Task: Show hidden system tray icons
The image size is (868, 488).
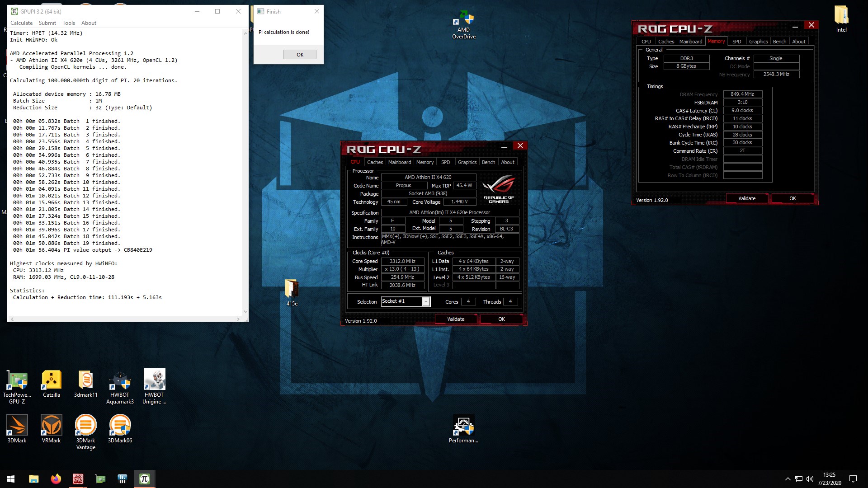Action: pyautogui.click(x=788, y=479)
